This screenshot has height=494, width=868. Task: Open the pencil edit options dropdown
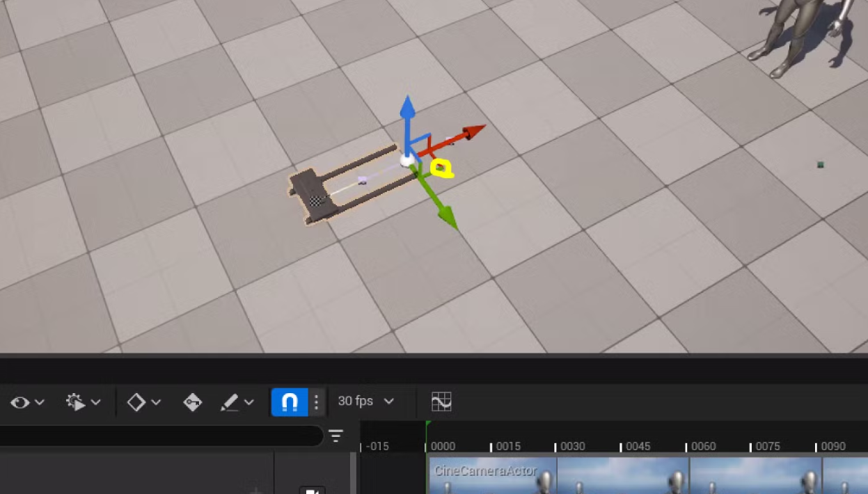(237, 402)
